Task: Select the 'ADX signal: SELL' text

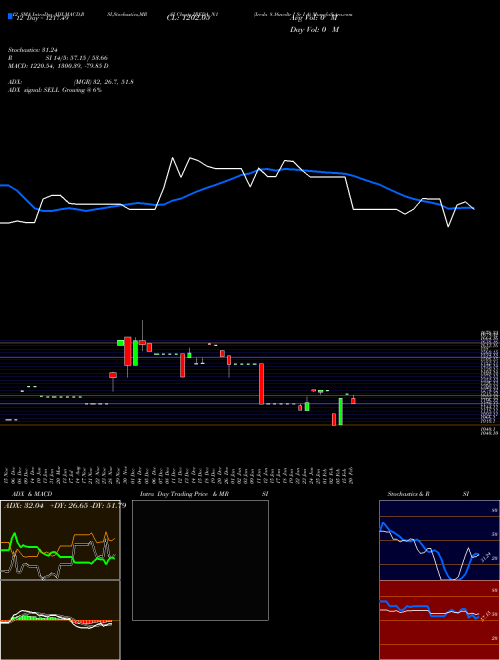Action: point(34,90)
